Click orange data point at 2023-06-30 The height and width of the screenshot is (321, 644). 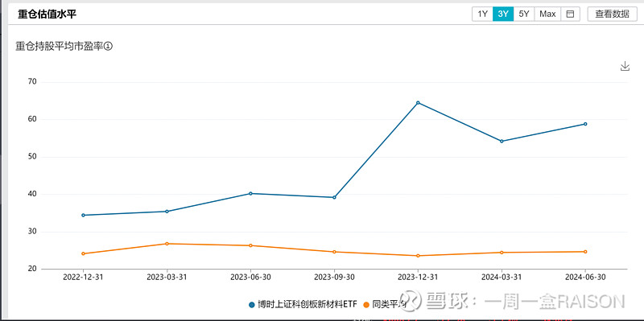click(250, 245)
